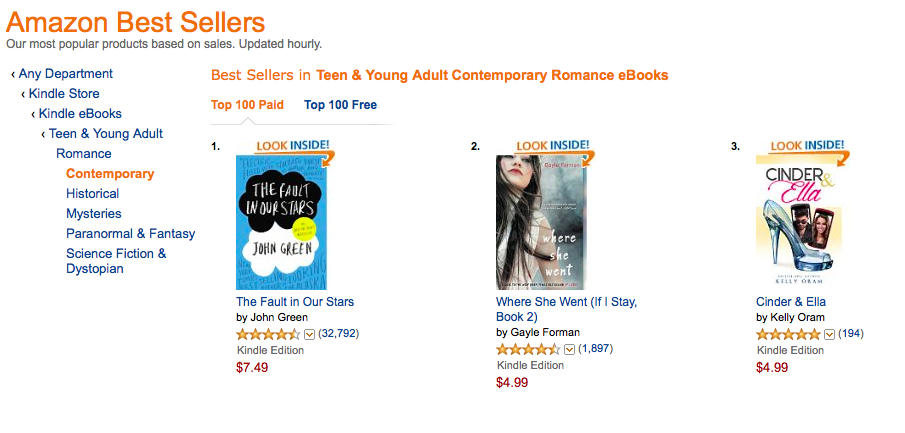The width and height of the screenshot is (905, 433).
Task: Open The Fault in Our Stars cover image
Action: point(281,223)
